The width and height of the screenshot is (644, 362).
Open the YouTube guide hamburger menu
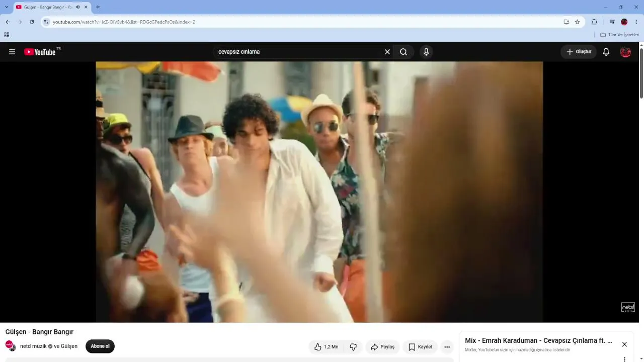pos(12,52)
